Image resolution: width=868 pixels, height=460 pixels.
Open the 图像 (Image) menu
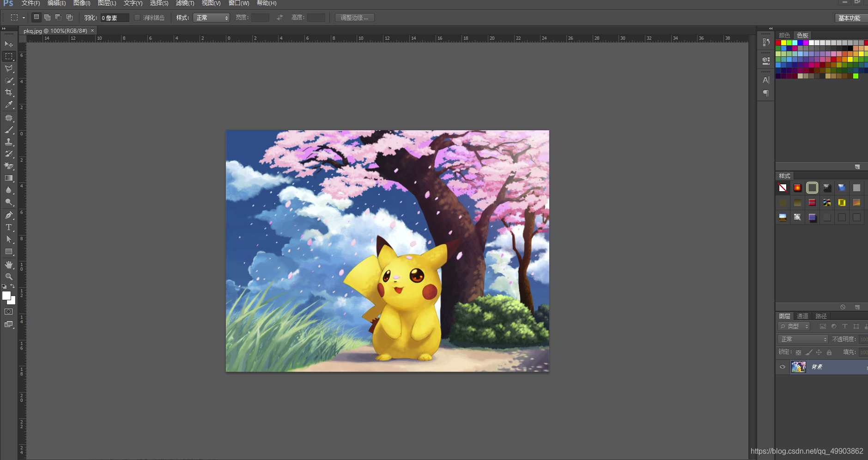(x=82, y=3)
